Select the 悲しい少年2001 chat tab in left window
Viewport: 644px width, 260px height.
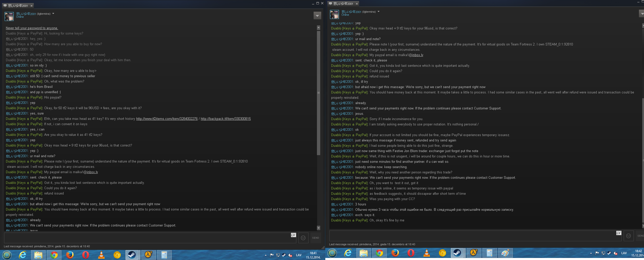[18, 6]
